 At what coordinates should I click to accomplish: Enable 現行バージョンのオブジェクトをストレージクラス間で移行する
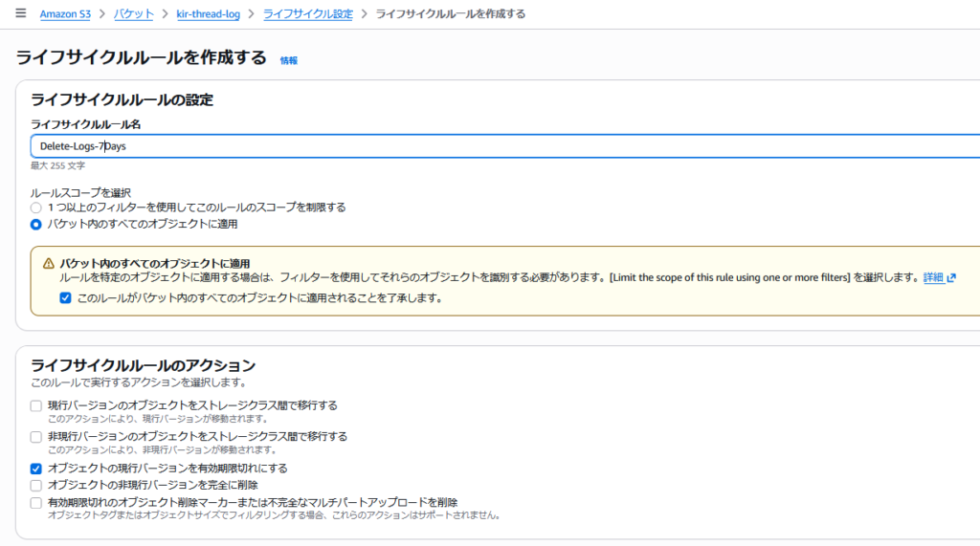click(x=36, y=405)
